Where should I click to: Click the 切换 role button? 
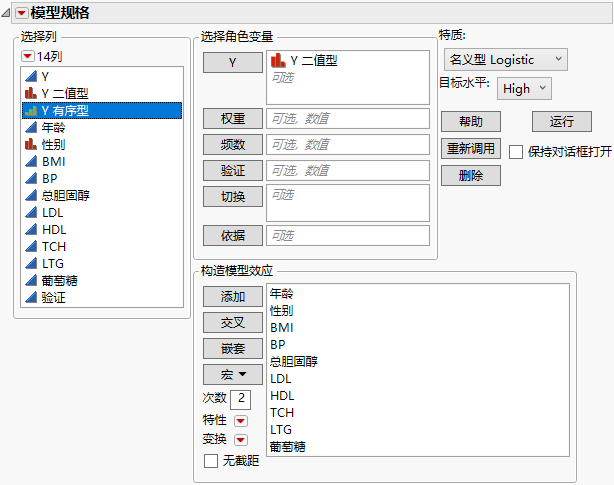pyautogui.click(x=233, y=197)
